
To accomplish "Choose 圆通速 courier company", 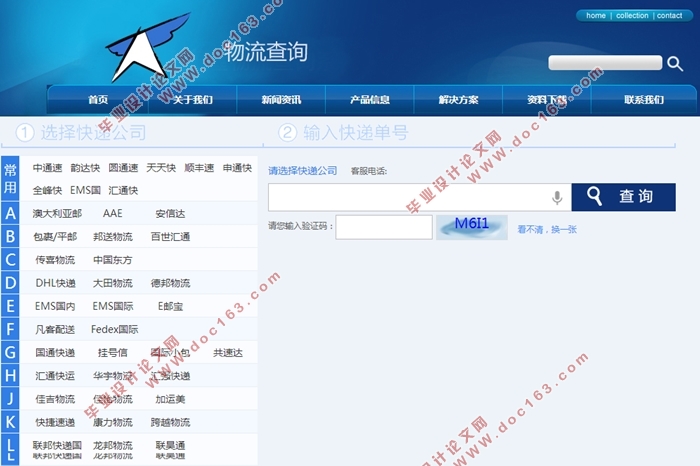I will [123, 168].
